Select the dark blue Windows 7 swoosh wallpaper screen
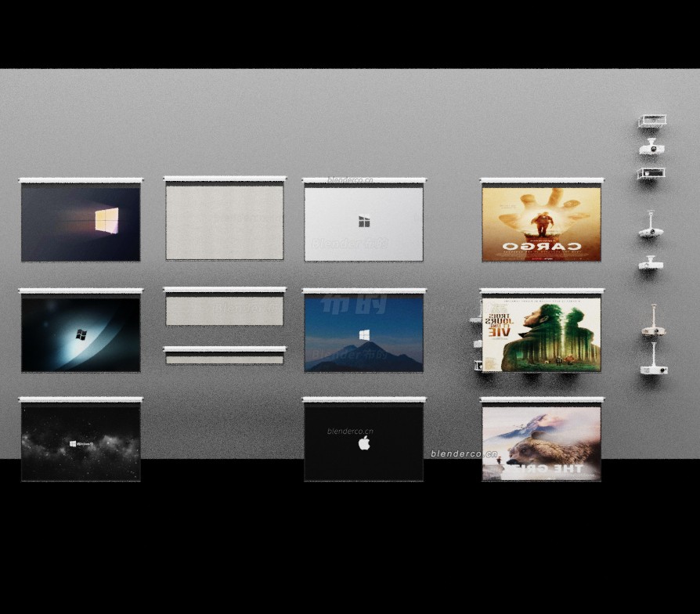700x614 pixels. (81, 330)
